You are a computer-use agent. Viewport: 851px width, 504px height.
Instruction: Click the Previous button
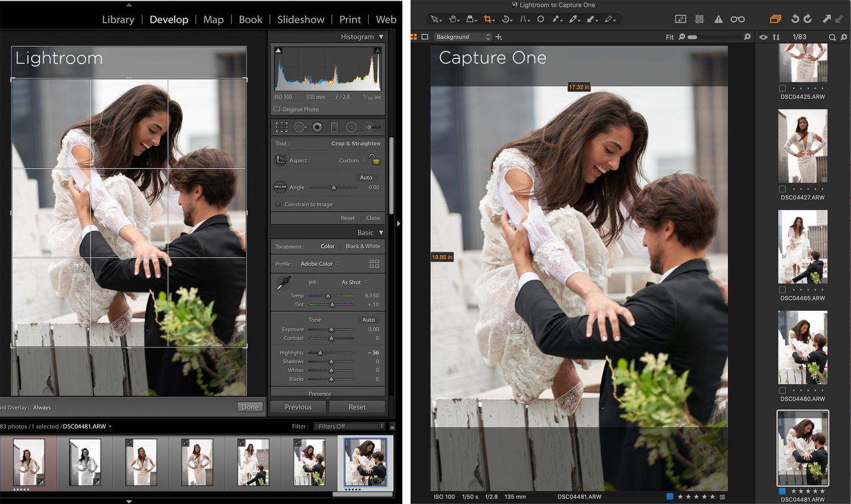298,407
